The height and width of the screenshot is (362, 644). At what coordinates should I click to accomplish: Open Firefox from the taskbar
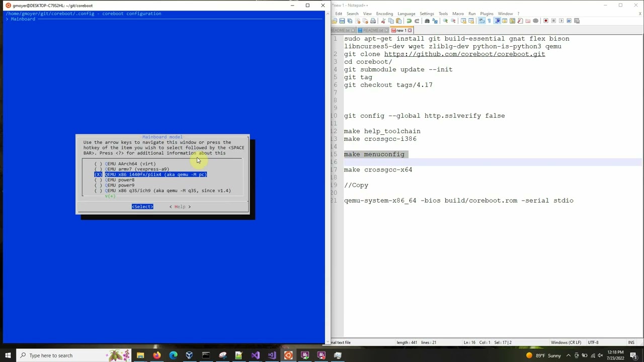[x=157, y=355]
